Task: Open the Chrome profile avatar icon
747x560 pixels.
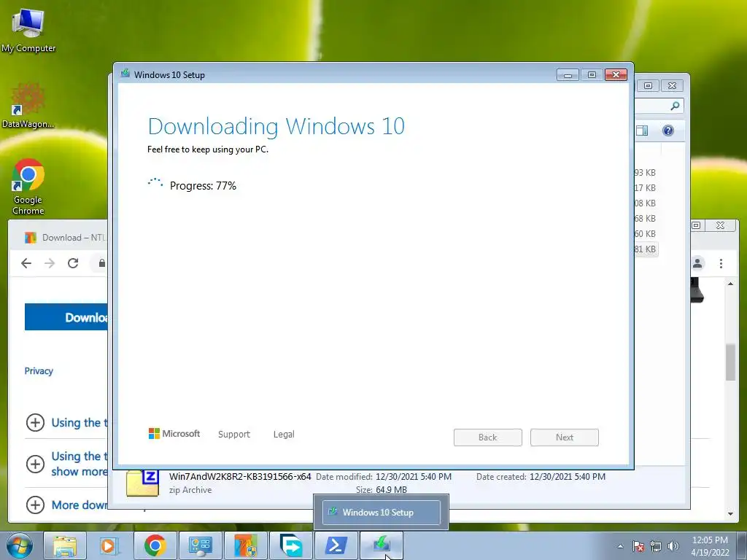Action: pos(697,263)
